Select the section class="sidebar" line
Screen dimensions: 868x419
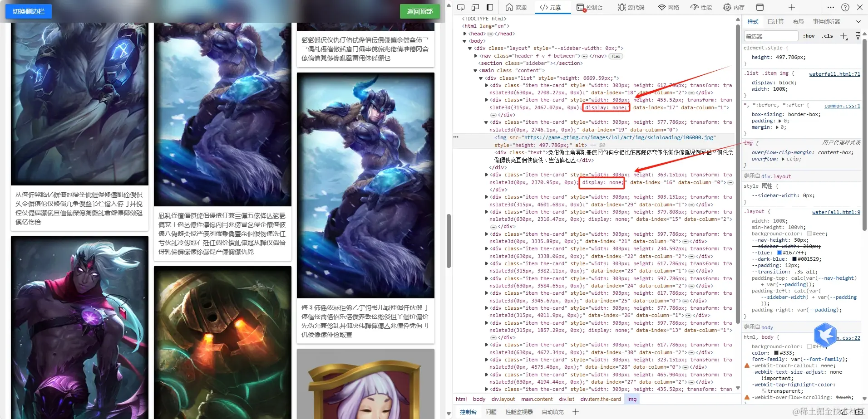click(531, 63)
